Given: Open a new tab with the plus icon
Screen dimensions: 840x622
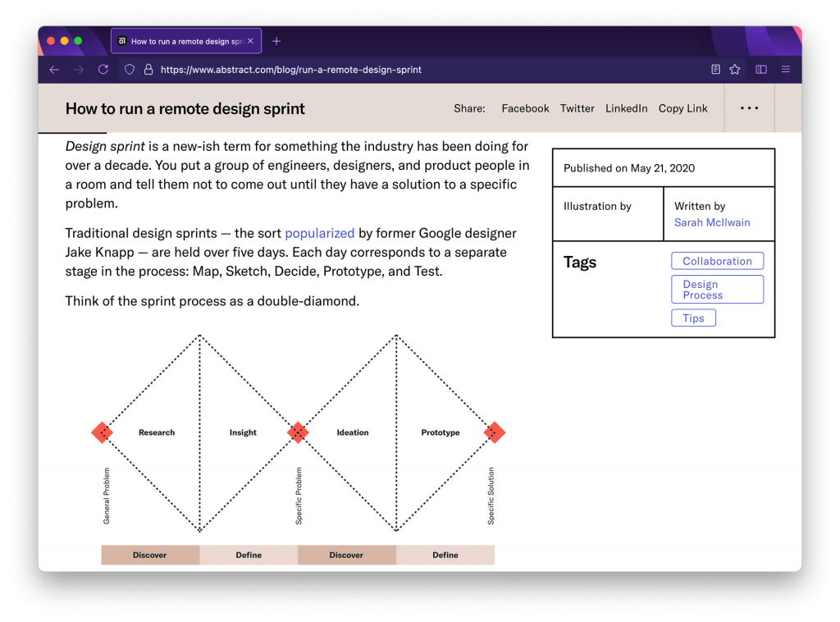Looking at the screenshot, I should [276, 41].
